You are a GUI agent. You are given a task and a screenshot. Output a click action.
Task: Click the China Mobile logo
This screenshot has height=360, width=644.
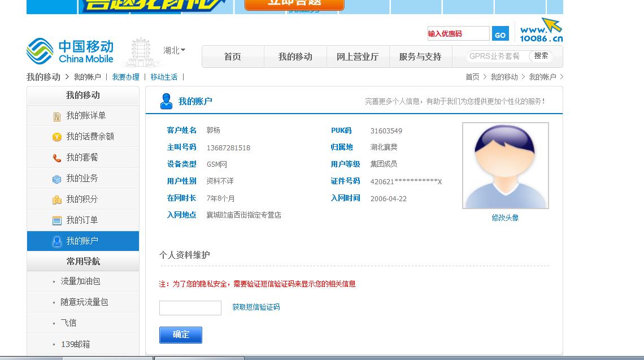coord(70,51)
